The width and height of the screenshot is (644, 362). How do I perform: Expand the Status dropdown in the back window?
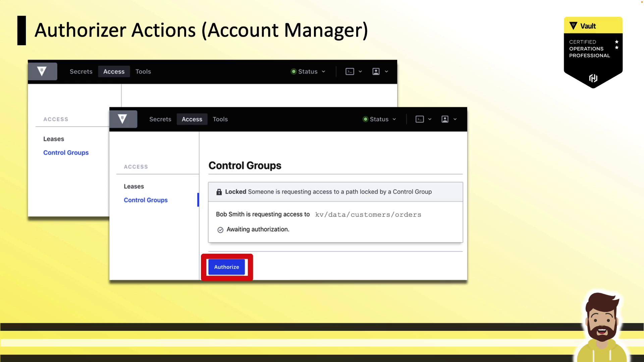pos(308,72)
